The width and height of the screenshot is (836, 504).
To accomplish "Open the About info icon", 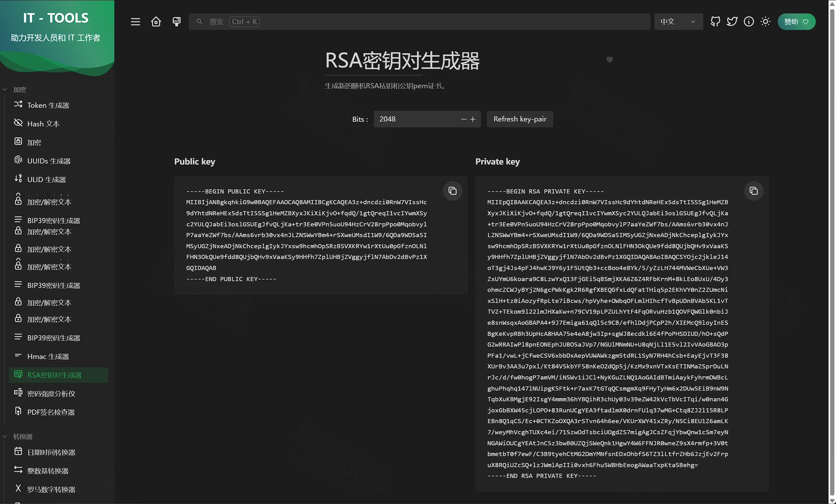I will (748, 22).
